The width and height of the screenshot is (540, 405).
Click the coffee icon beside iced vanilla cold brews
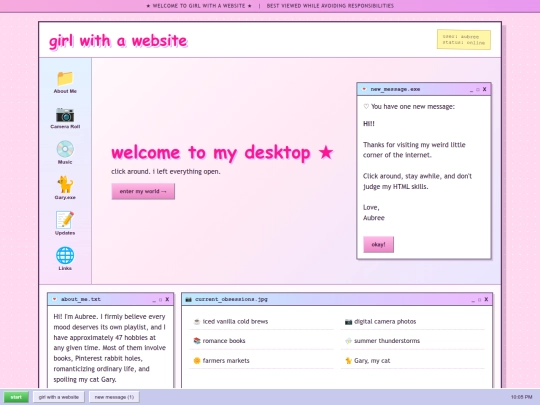click(197, 322)
